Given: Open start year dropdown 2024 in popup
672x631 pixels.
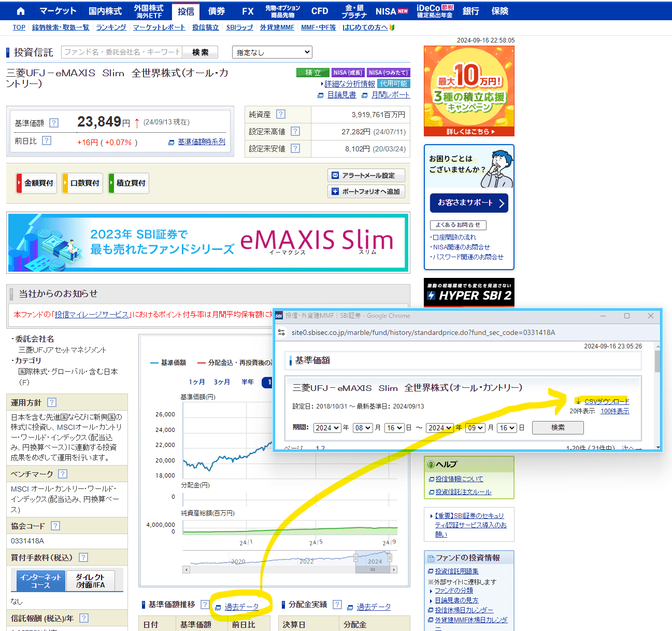Looking at the screenshot, I should click(x=327, y=428).
